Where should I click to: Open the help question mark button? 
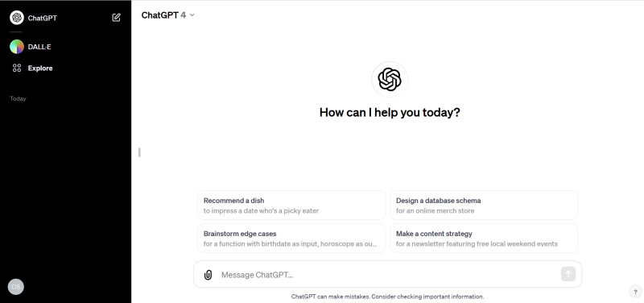pos(635,292)
